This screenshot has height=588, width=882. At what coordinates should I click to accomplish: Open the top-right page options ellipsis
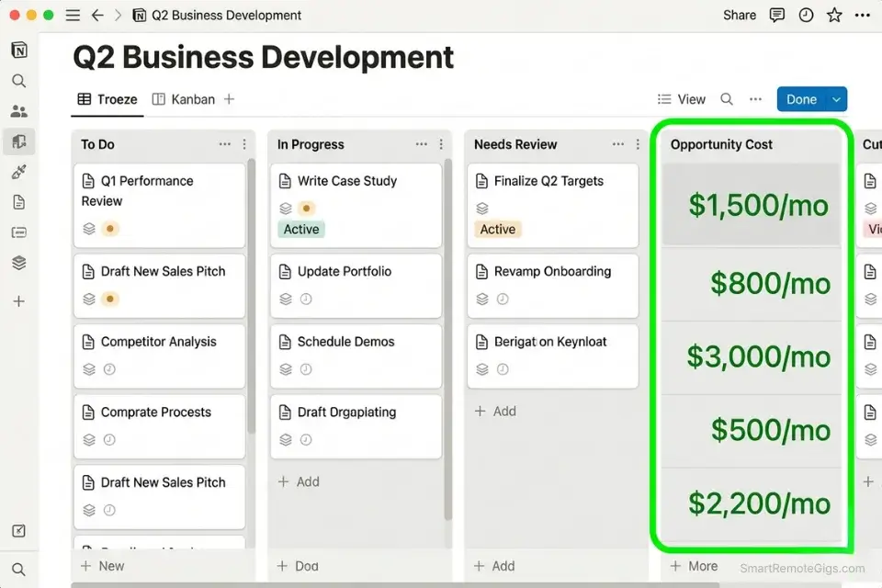click(x=863, y=16)
